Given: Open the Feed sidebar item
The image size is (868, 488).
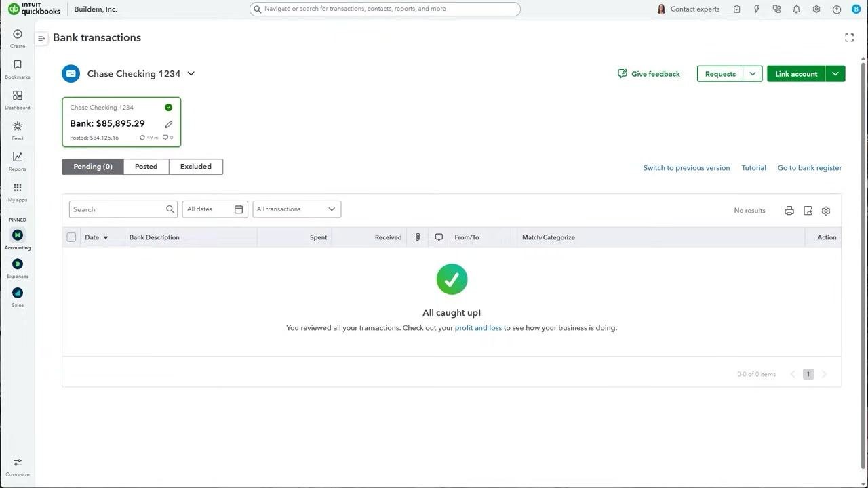Looking at the screenshot, I should tap(18, 131).
